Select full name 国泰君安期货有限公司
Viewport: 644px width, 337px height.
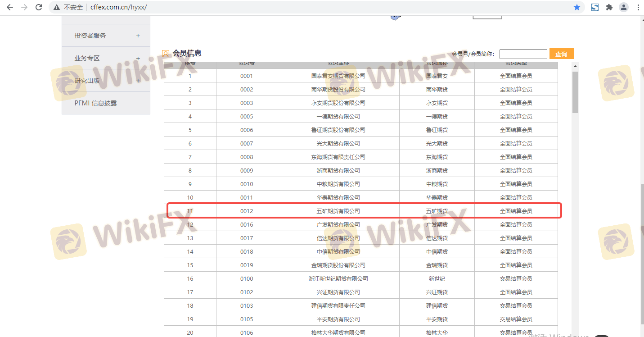[x=338, y=76]
